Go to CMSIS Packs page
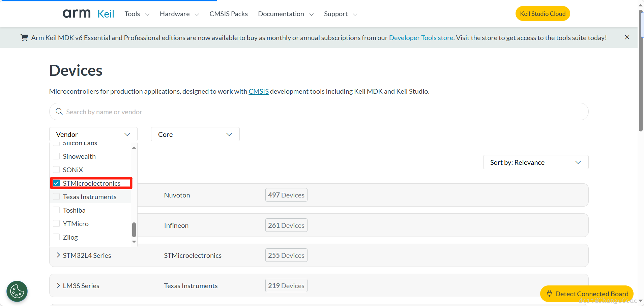 click(228, 14)
